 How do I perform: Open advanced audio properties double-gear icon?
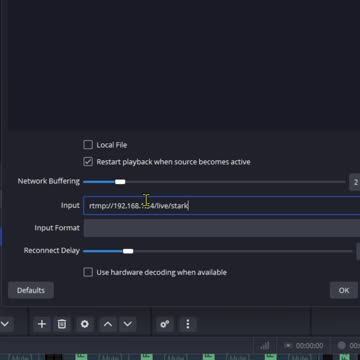[165, 324]
